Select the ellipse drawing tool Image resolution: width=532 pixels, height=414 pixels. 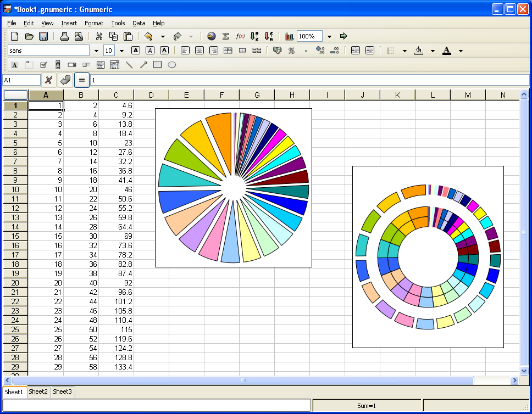[171, 65]
